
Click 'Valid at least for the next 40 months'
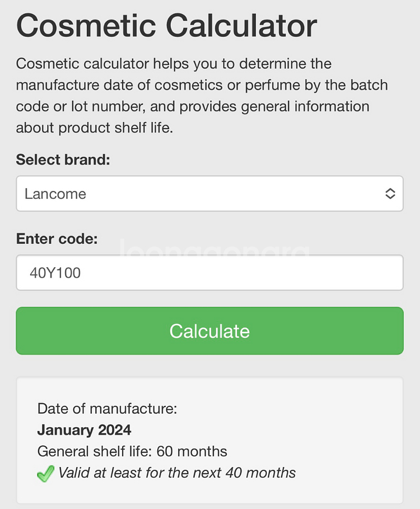pos(177,473)
